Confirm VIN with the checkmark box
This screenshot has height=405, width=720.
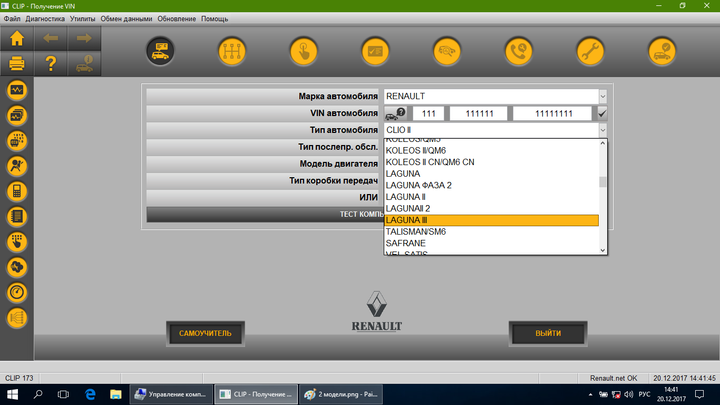(602, 113)
